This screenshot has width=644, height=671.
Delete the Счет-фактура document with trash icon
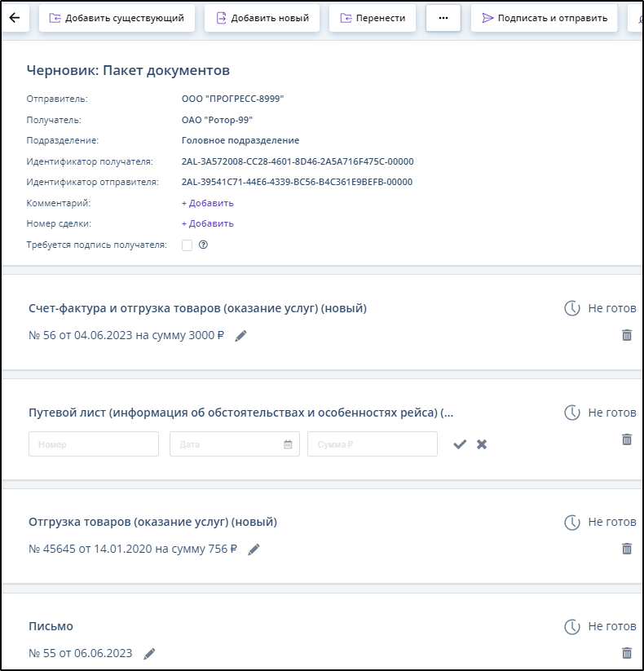point(626,335)
